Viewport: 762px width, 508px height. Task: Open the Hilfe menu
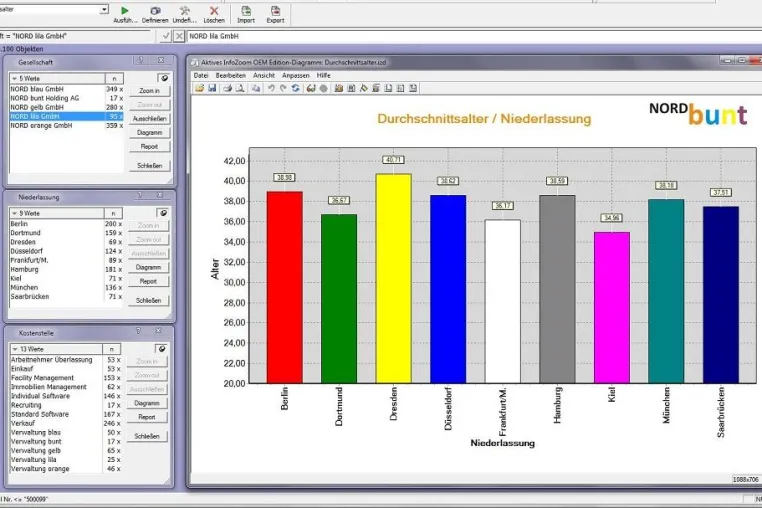(x=323, y=75)
